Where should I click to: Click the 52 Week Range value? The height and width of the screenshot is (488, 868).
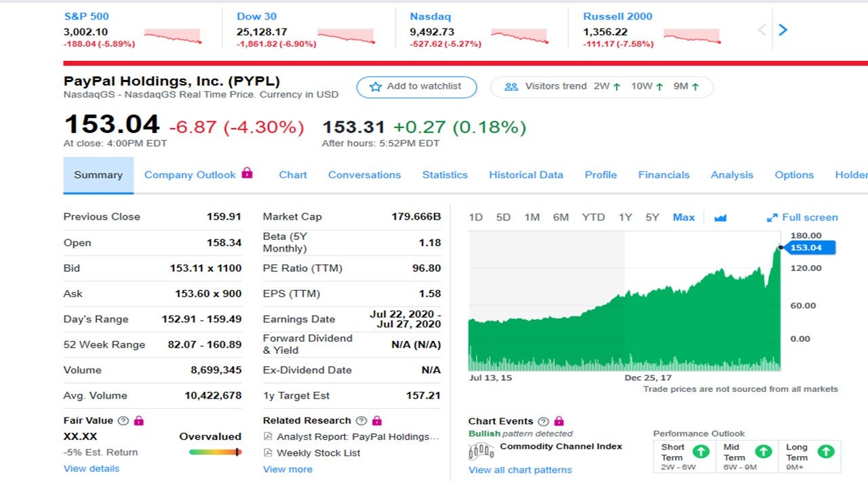[x=205, y=344]
